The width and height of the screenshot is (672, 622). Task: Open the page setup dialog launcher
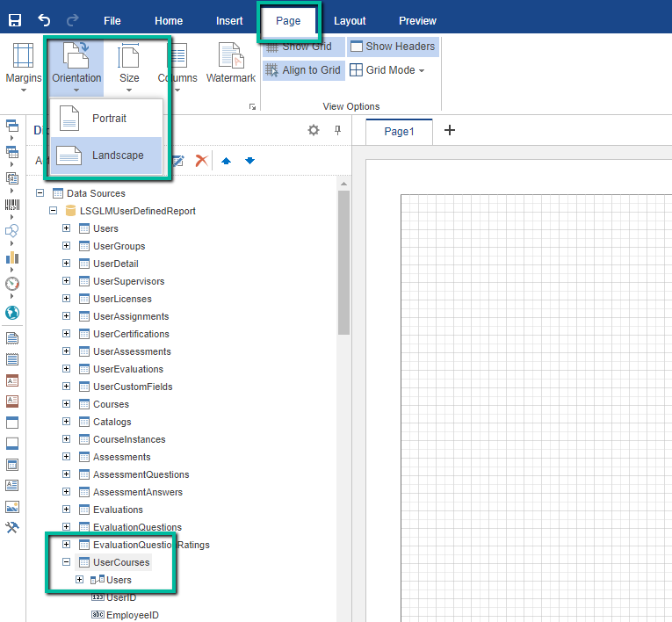tap(252, 106)
